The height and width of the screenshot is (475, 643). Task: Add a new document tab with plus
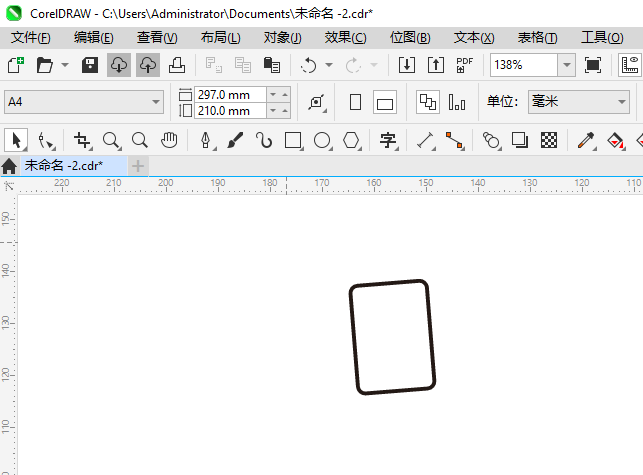(138, 166)
